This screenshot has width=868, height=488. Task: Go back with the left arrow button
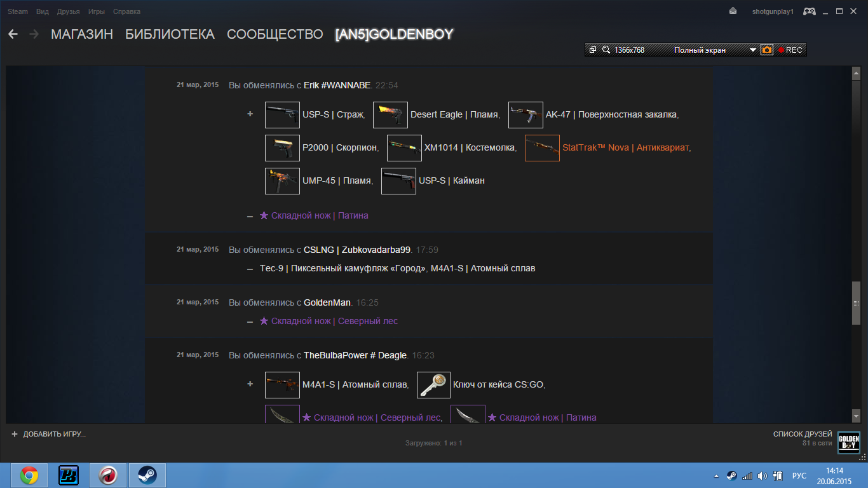click(x=13, y=34)
